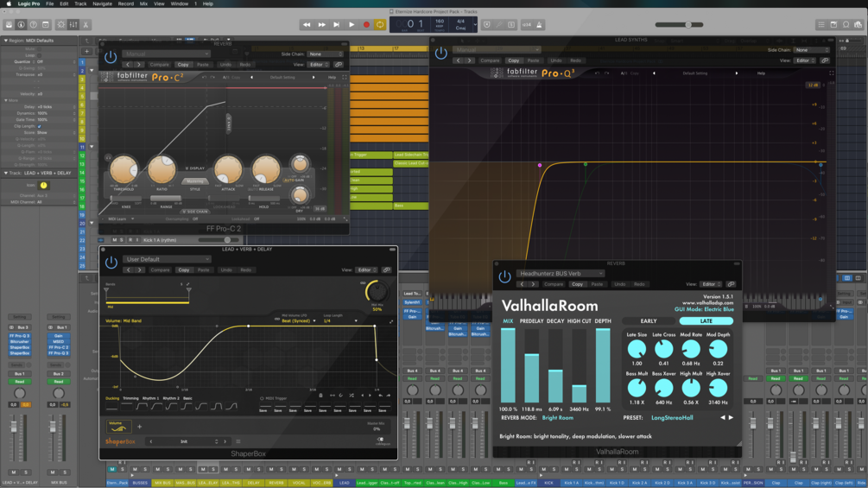The width and height of the screenshot is (868, 488).
Task: Open Pro-Q 3 Side Chain dropdown
Action: (x=811, y=50)
